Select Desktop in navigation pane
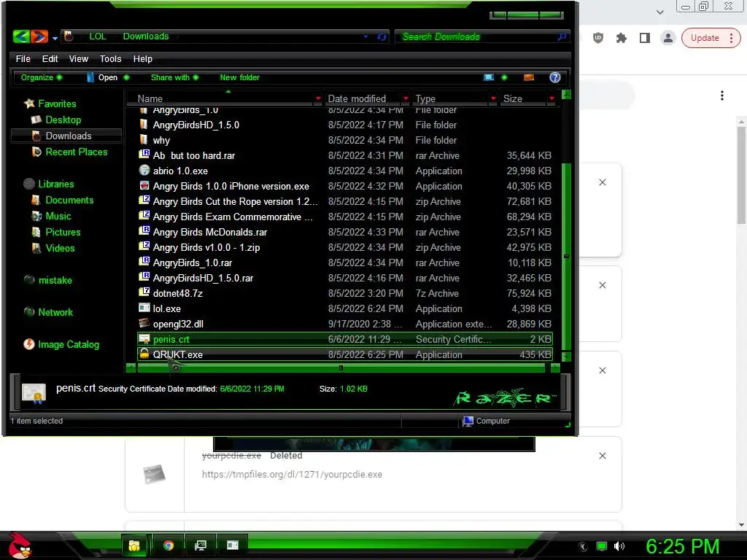The width and height of the screenshot is (747, 560). click(63, 120)
